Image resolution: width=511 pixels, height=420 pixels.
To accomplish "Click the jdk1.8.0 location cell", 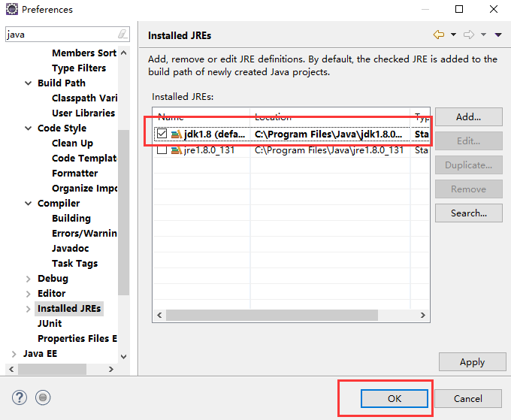I will tap(329, 134).
